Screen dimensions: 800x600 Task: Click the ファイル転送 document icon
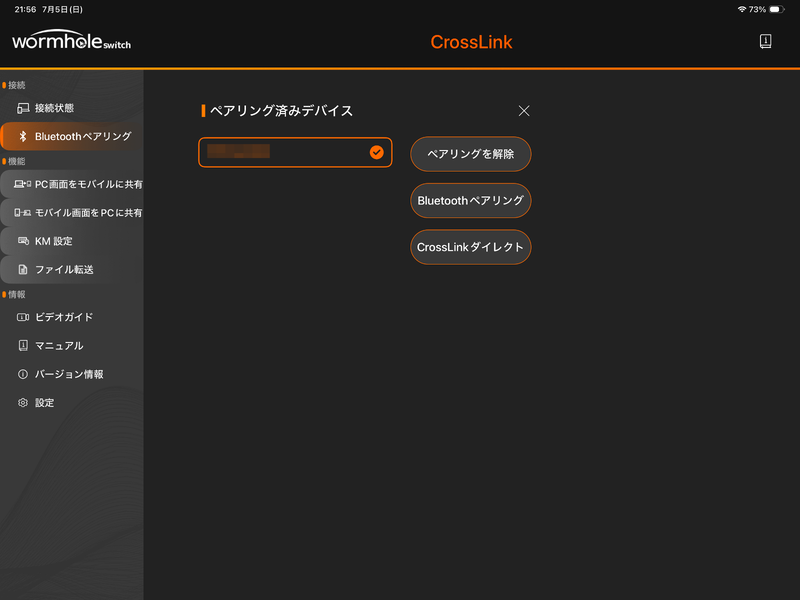click(x=23, y=269)
